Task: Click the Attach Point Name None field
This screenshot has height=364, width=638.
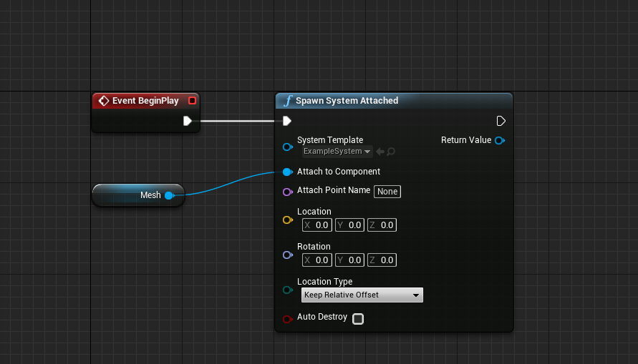Action: pos(387,192)
